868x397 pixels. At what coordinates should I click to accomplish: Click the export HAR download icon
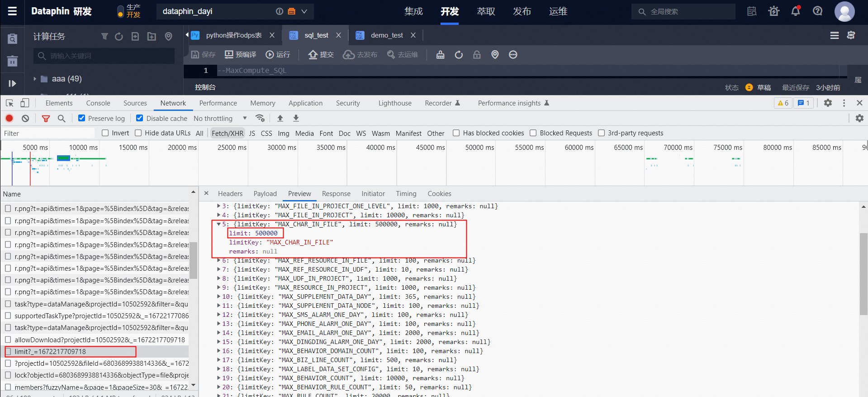[296, 118]
